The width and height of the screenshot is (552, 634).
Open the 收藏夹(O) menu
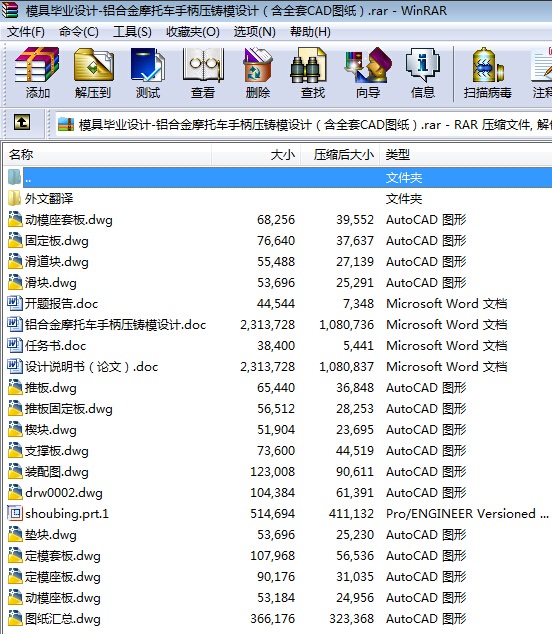[193, 32]
